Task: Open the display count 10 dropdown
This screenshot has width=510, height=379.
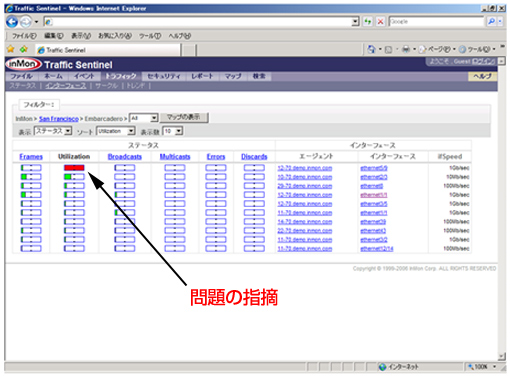Action: (x=173, y=131)
